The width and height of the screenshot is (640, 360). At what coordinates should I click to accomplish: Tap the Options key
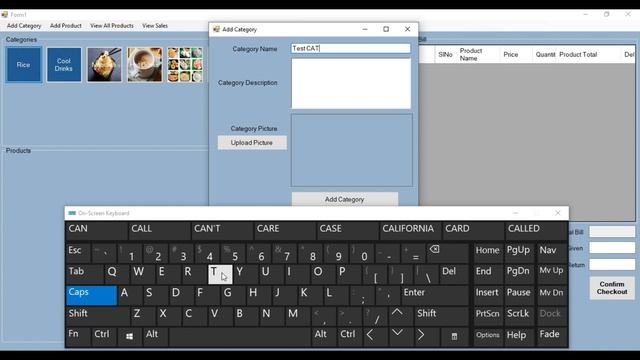[488, 337]
